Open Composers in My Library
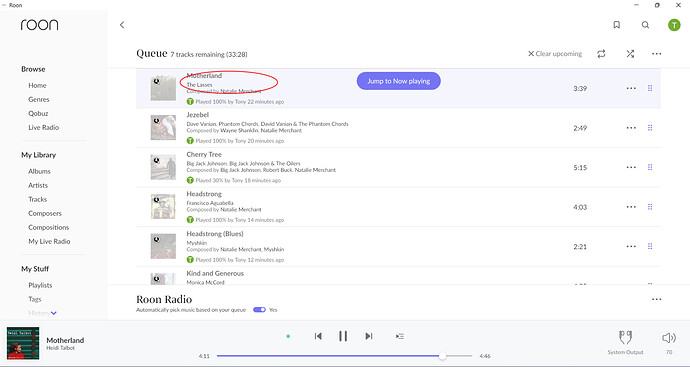 coord(45,213)
